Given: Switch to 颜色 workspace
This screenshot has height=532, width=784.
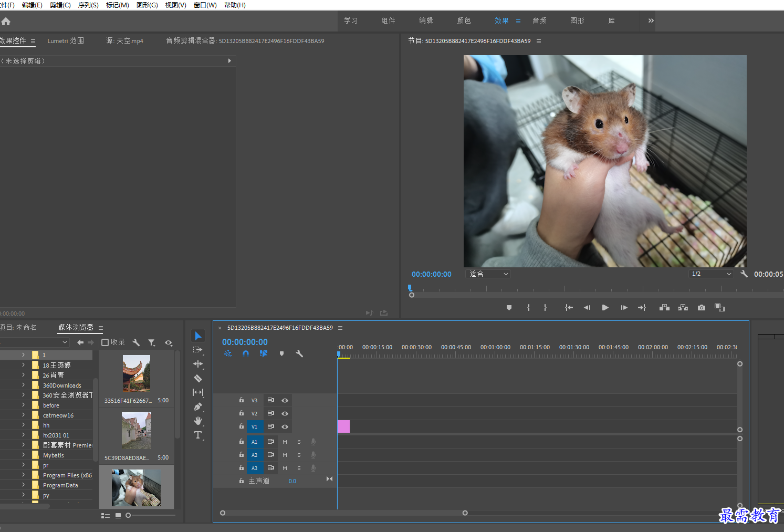Looking at the screenshot, I should tap(464, 20).
